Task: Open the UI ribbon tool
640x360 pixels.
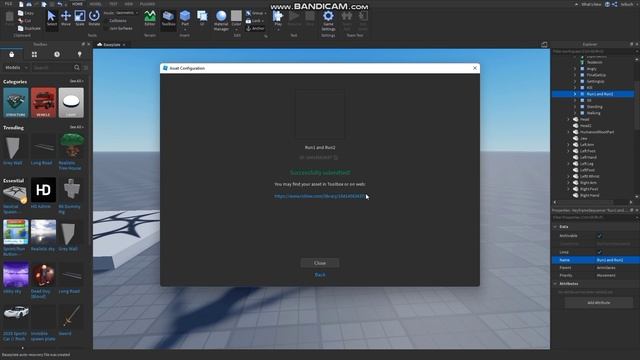Action: coord(202,19)
